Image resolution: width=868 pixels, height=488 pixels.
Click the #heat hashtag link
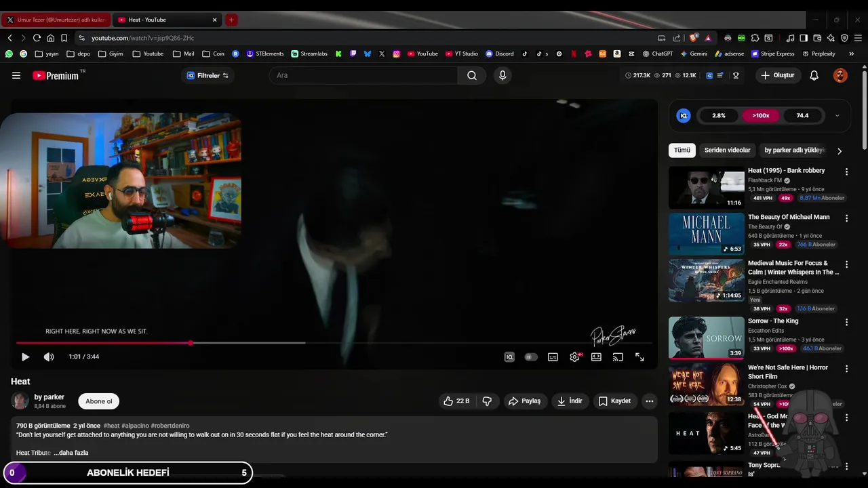tap(111, 426)
